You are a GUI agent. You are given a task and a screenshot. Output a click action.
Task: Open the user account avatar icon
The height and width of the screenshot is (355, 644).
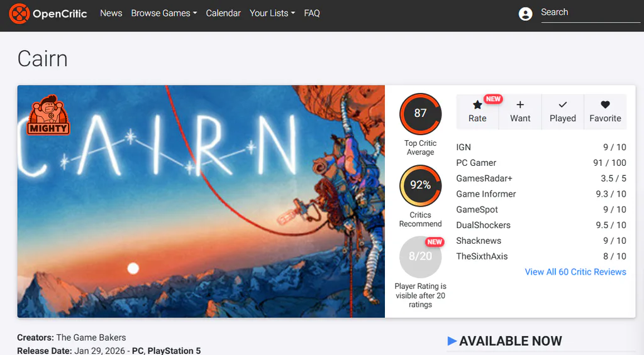pyautogui.click(x=525, y=14)
